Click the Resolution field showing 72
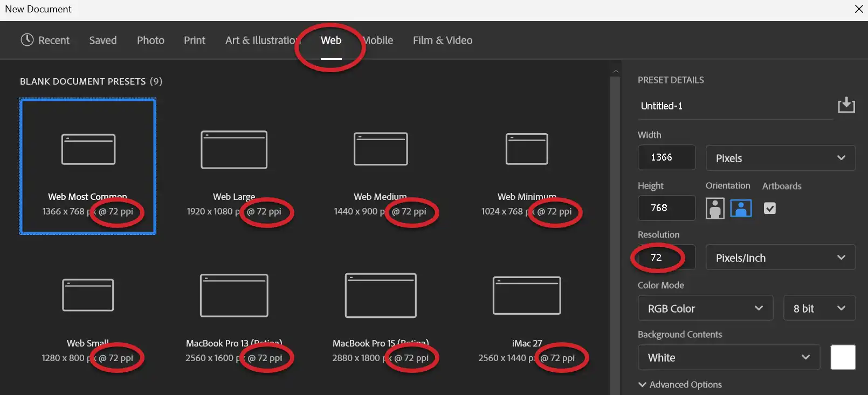The width and height of the screenshot is (868, 395). click(666, 258)
